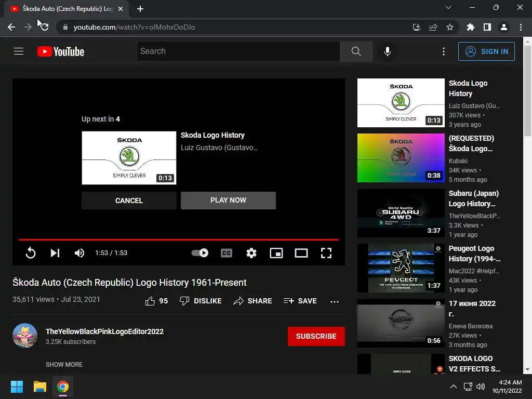Open Chrome profile icon
The image size is (532, 399).
[504, 27]
